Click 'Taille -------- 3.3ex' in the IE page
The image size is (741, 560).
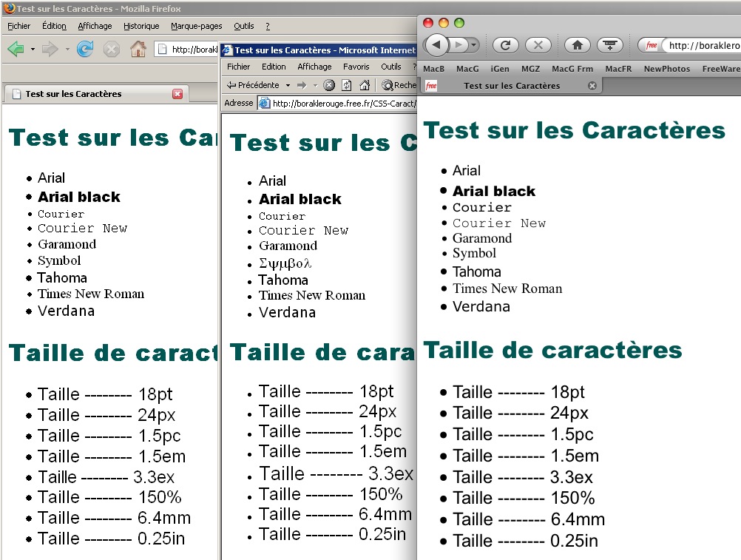coord(336,473)
